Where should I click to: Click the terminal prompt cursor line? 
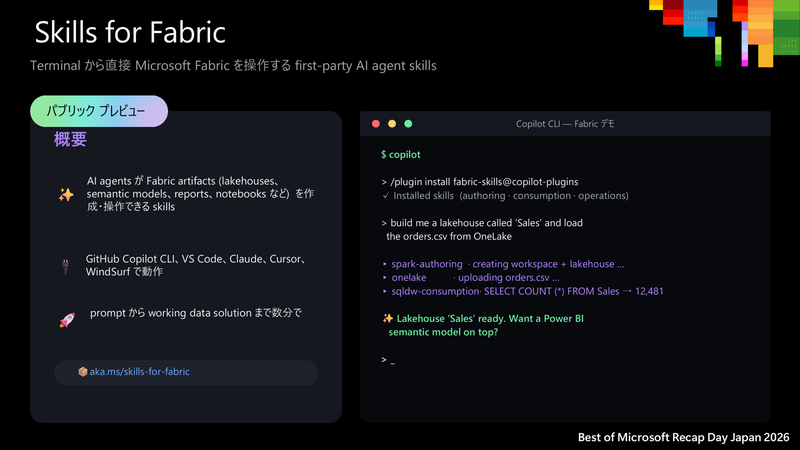click(x=388, y=360)
